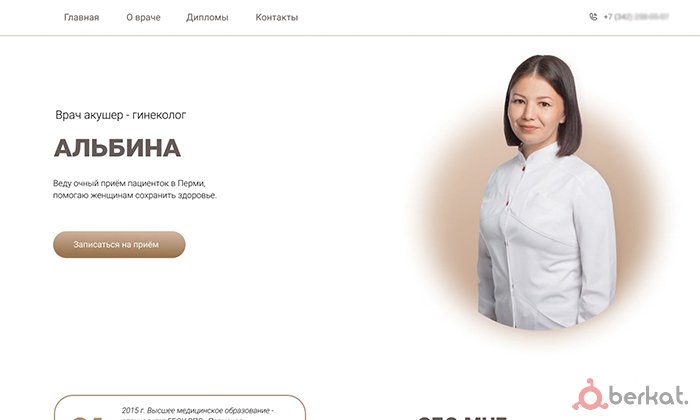Select Контакты in the top navigation
The image size is (700, 420).
pos(277,17)
